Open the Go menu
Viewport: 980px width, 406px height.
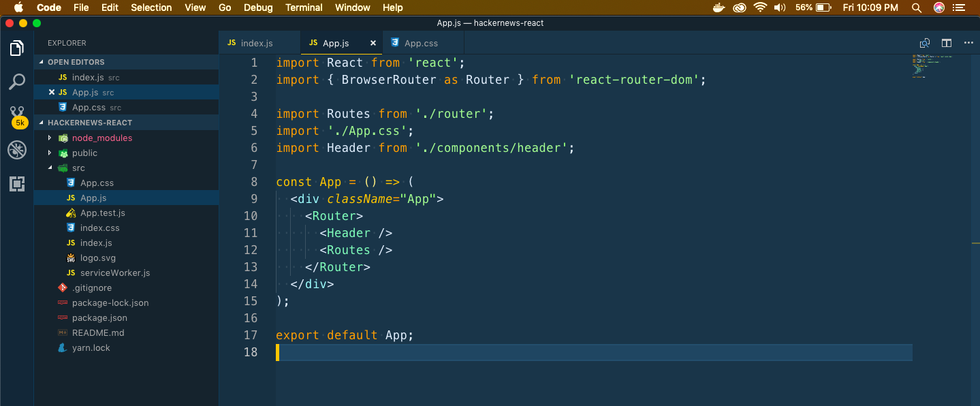coord(225,7)
